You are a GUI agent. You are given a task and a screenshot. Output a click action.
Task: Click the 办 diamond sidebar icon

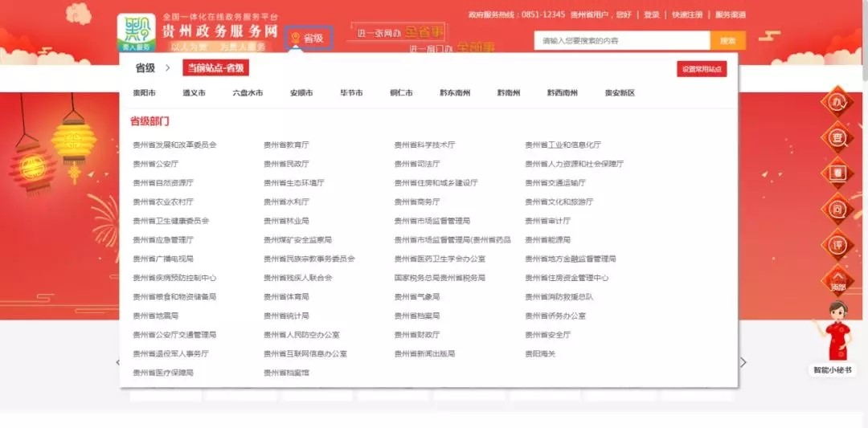pos(837,101)
